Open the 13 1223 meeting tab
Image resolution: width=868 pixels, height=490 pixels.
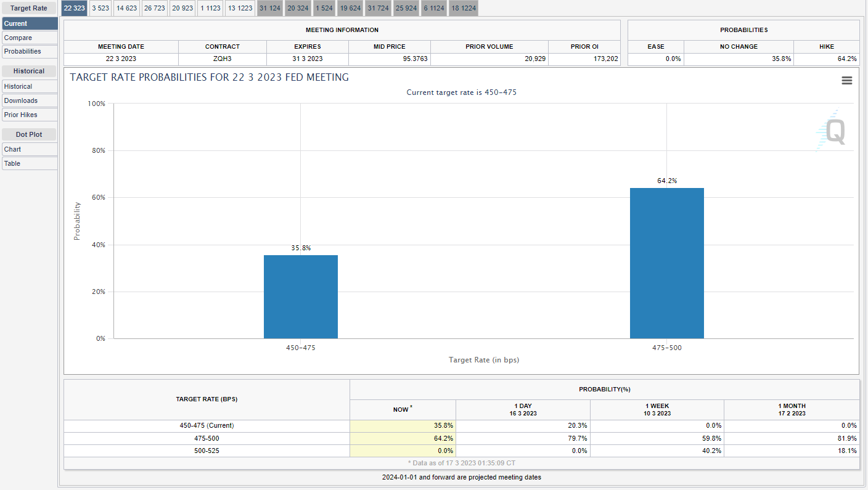click(240, 8)
